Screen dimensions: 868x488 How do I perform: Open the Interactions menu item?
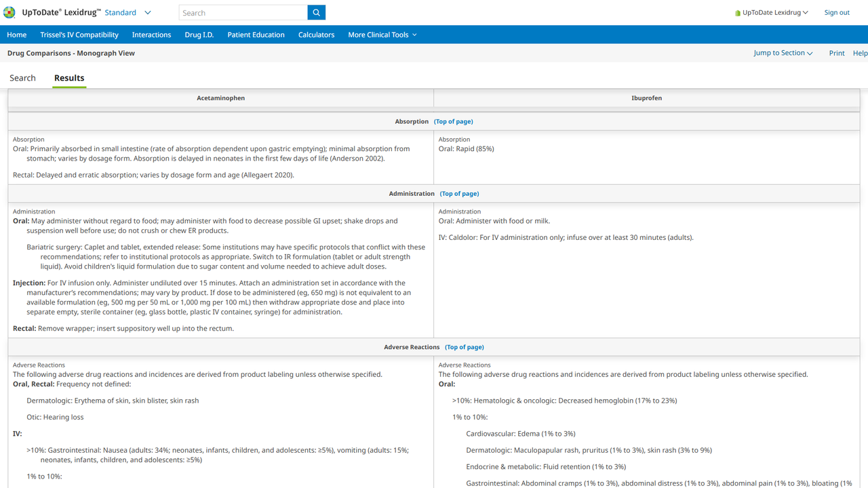151,35
